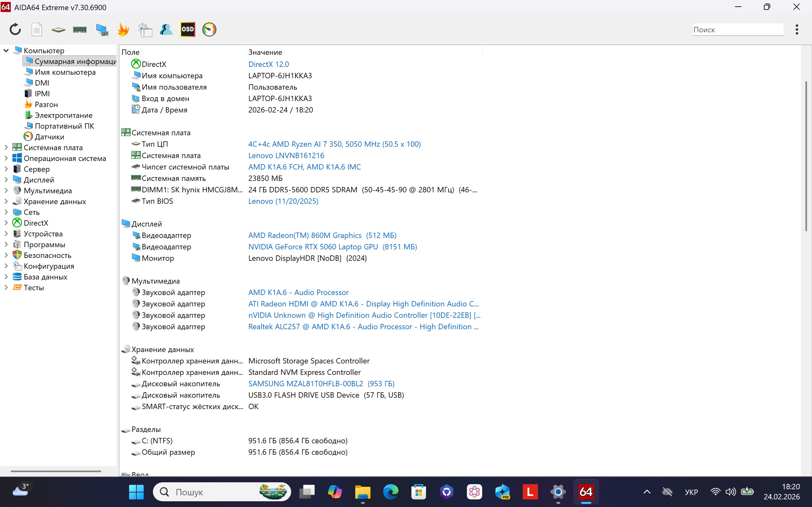Image resolution: width=812 pixels, height=507 pixels.
Task: Open AIDA64 preferences gear icon
Action: click(x=145, y=29)
